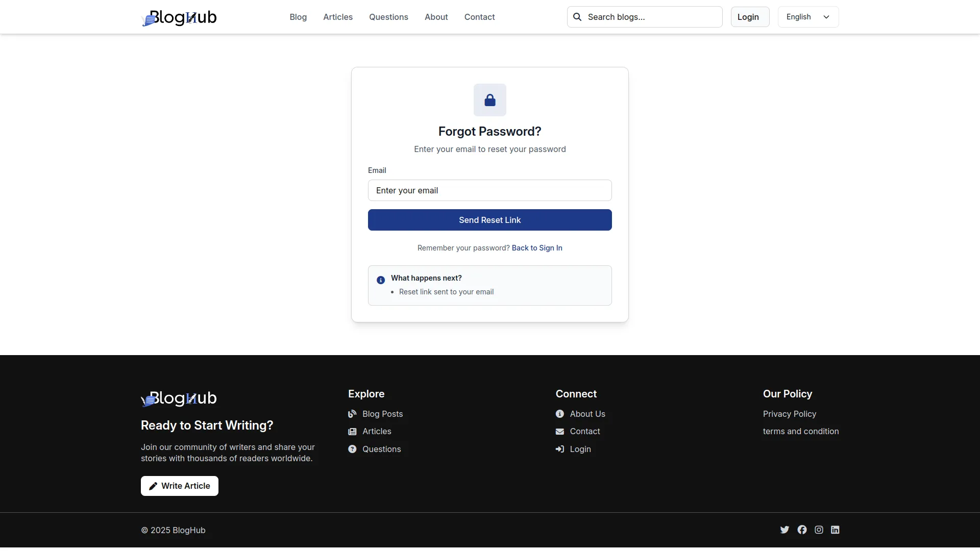Click the Send Reset Link button
The width and height of the screenshot is (980, 551).
pyautogui.click(x=489, y=220)
